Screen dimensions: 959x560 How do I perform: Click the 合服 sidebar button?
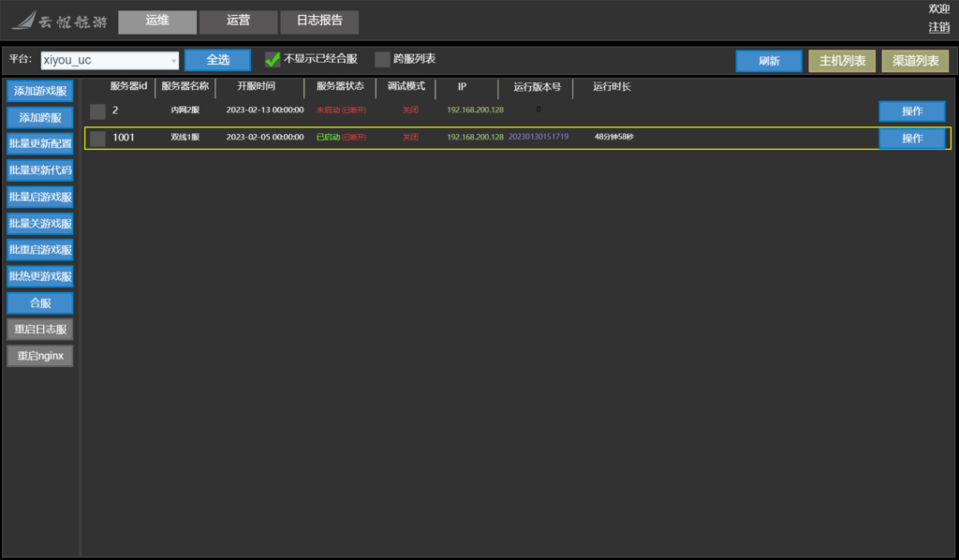pyautogui.click(x=40, y=303)
